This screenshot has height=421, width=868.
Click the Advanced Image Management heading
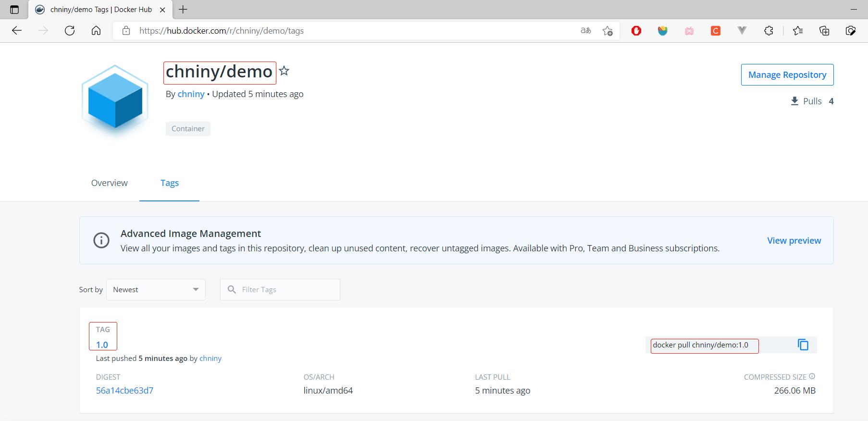[x=191, y=234]
